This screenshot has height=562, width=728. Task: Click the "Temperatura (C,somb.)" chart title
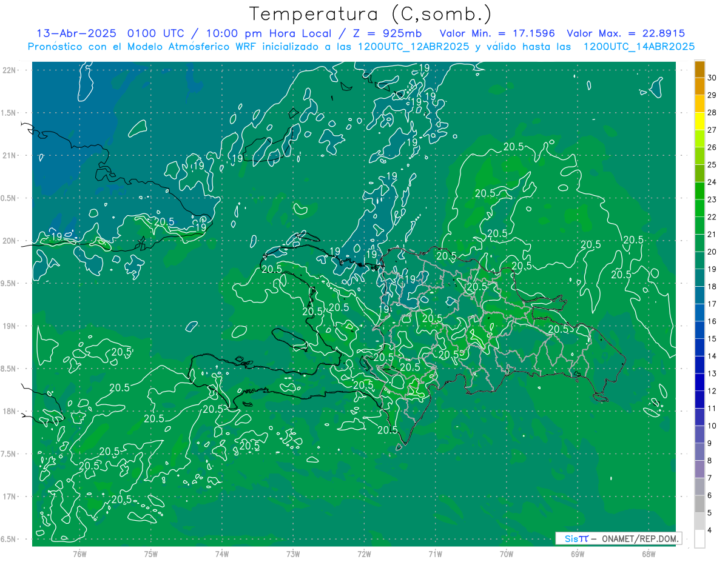tap(371, 14)
